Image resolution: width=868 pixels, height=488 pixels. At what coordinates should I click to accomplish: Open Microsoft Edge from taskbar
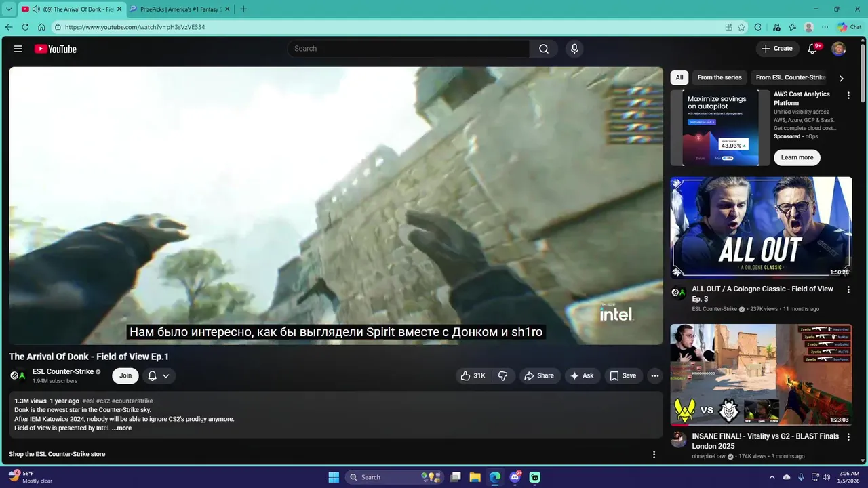pos(495,477)
